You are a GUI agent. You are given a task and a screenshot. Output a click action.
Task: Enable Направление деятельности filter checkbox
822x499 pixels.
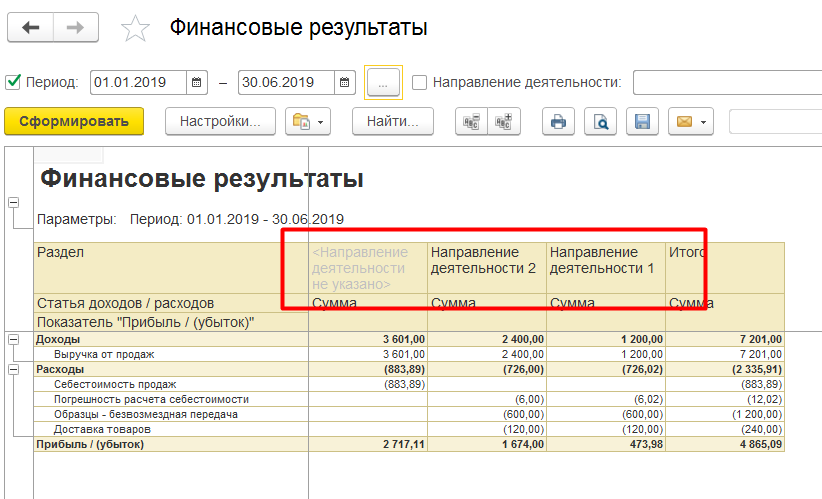[x=419, y=82]
